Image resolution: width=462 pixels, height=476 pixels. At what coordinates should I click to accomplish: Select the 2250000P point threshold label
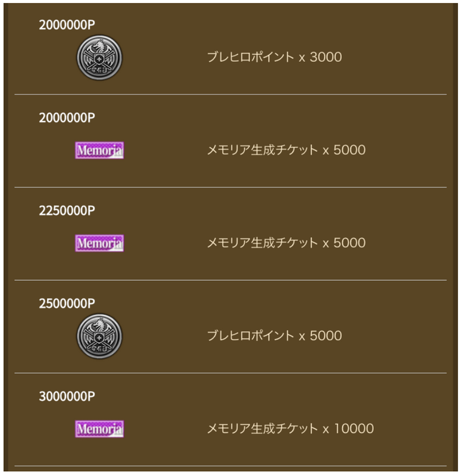[67, 211]
